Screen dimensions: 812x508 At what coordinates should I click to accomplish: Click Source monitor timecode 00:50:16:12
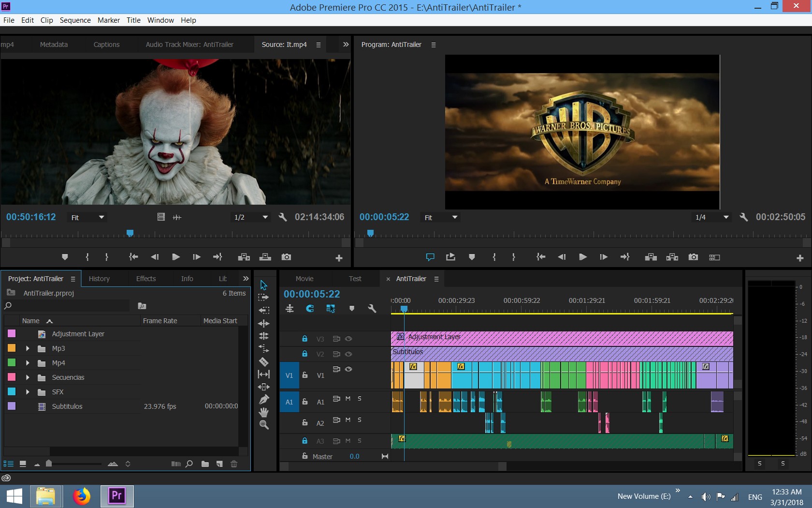click(31, 217)
